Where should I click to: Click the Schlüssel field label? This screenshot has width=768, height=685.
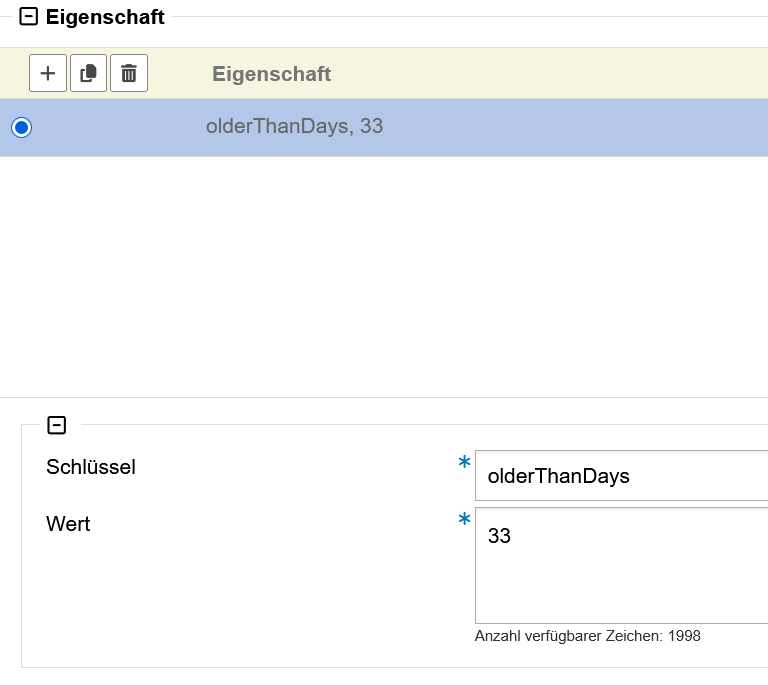click(91, 467)
